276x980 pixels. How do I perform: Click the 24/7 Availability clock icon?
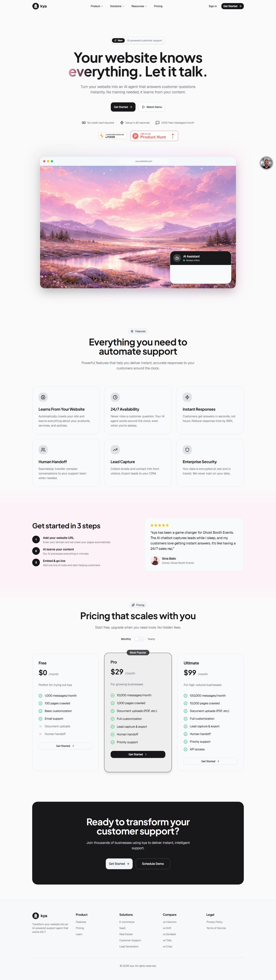(x=115, y=397)
